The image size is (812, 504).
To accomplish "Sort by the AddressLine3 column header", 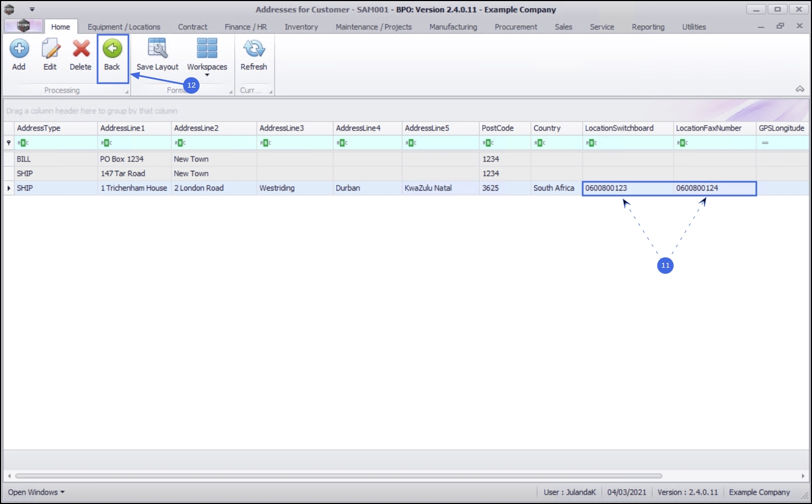I will [295, 128].
